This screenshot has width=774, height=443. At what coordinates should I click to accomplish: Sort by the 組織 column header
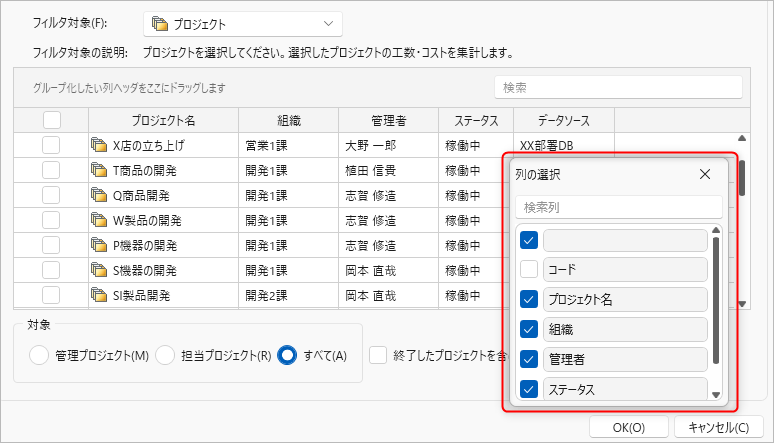pos(288,120)
